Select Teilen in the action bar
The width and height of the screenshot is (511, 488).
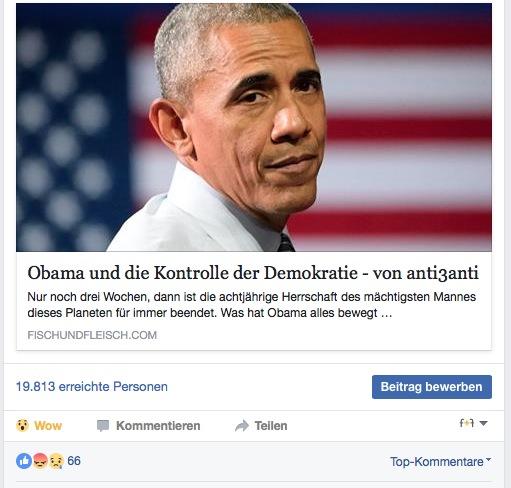point(271,426)
